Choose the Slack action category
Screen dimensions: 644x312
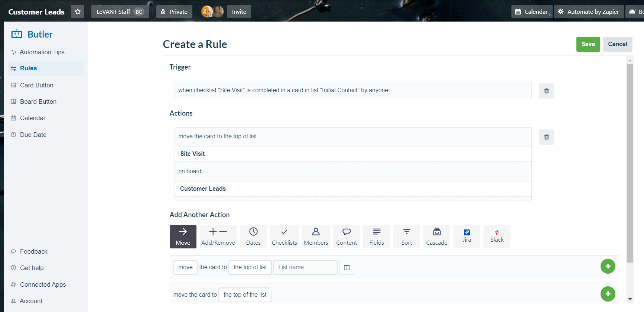click(x=497, y=237)
